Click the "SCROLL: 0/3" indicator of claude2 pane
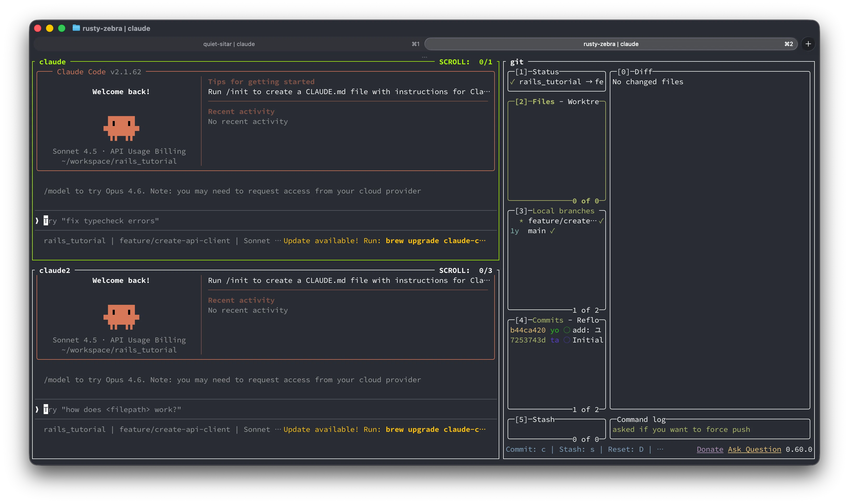 [x=466, y=270]
